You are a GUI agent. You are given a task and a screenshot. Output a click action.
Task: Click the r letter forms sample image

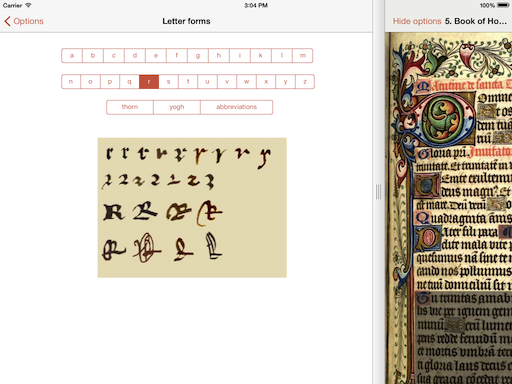[192, 208]
